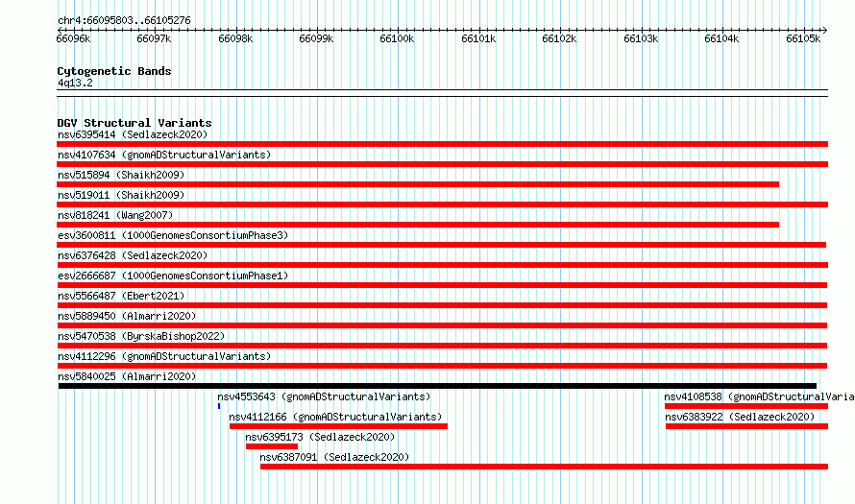
Task: Click the Cytogenetic Bands track title
Action: pyautogui.click(x=114, y=71)
